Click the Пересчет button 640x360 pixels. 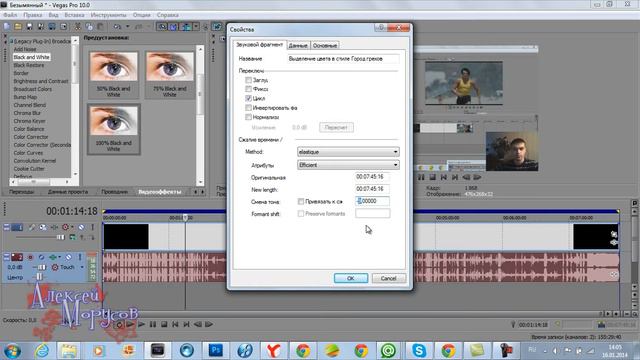coord(336,127)
